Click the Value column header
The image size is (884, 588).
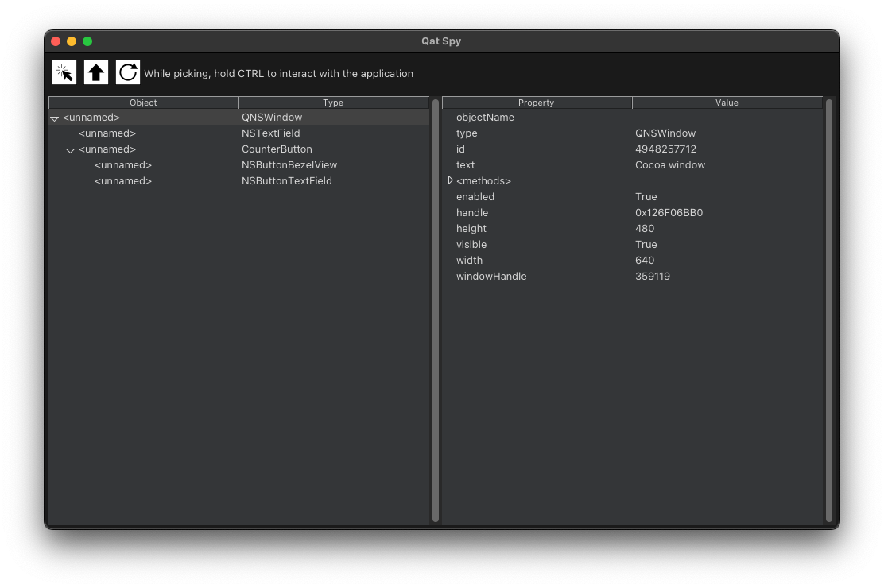pos(727,103)
